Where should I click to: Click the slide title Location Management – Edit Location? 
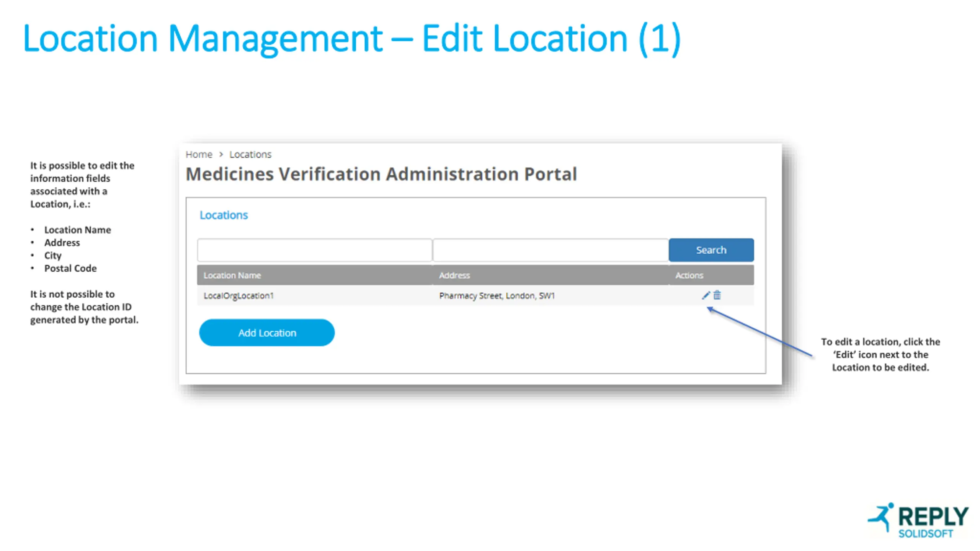click(351, 38)
